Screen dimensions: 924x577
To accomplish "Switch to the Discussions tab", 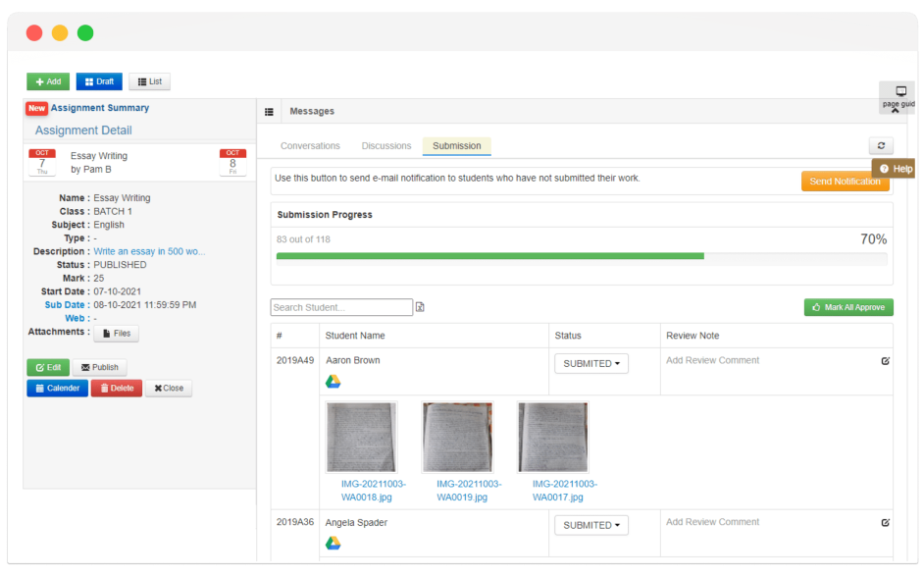I will click(386, 145).
